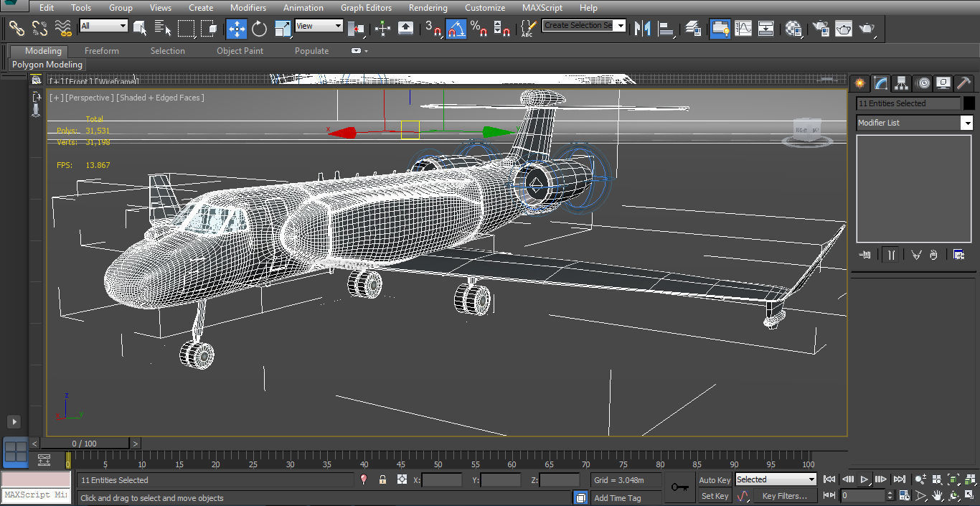Expand the ribbon minimize options arrow
980x506 pixels.
(366, 51)
